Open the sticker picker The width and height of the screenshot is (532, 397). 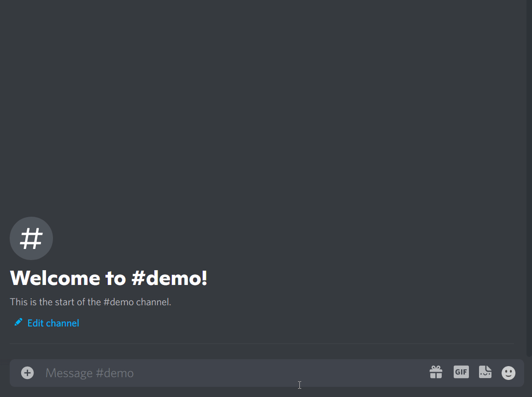pos(485,372)
